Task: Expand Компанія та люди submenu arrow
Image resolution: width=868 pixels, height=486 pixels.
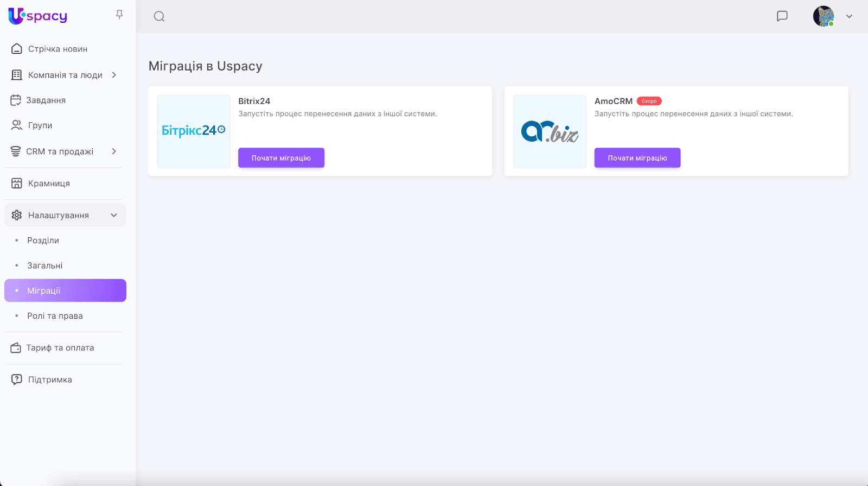Action: pyautogui.click(x=114, y=75)
